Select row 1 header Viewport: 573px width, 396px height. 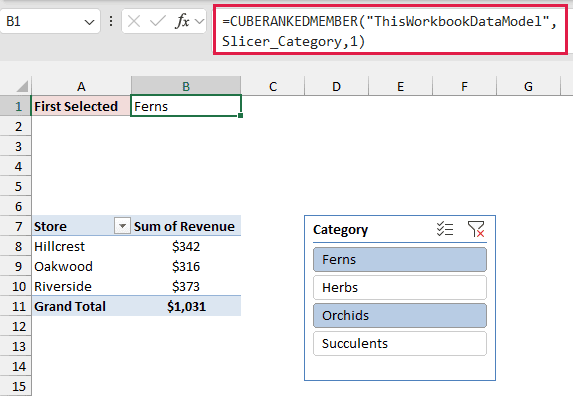16,106
